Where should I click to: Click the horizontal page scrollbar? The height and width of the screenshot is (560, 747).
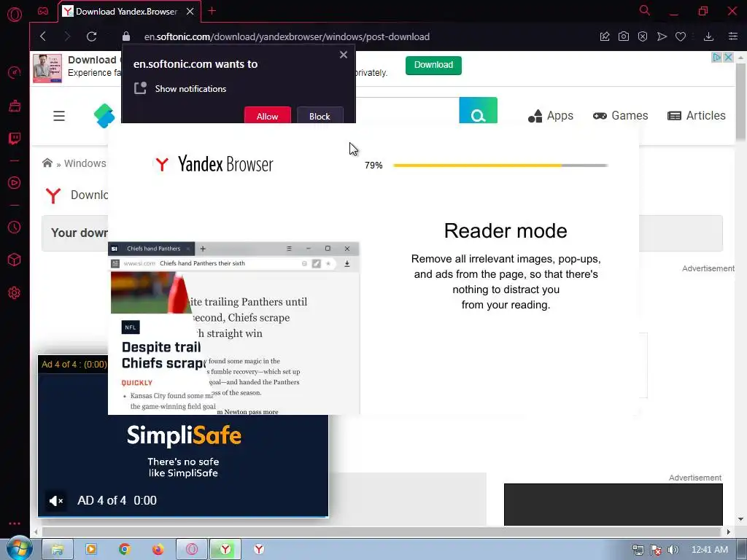tap(381, 532)
